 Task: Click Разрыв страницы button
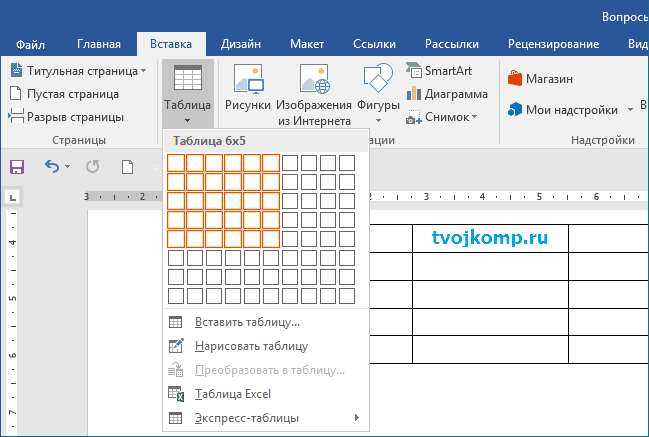[66, 117]
